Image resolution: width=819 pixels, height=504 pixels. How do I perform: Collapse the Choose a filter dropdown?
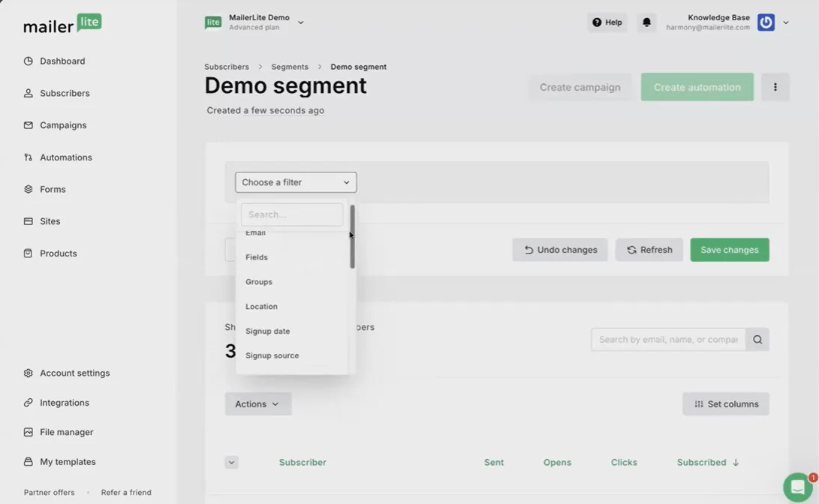coord(296,182)
